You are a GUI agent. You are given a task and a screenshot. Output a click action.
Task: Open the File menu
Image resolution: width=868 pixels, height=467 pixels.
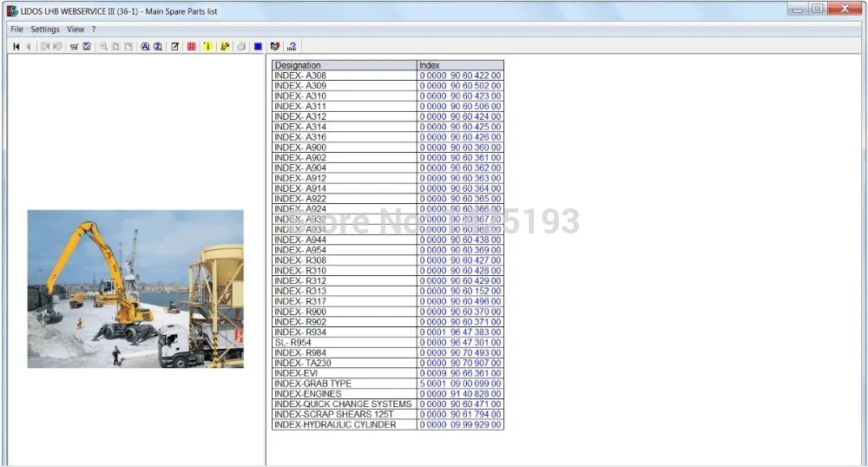tap(16, 30)
